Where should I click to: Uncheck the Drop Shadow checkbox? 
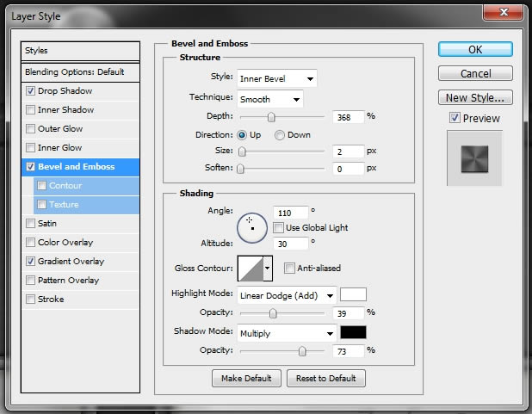[30, 90]
